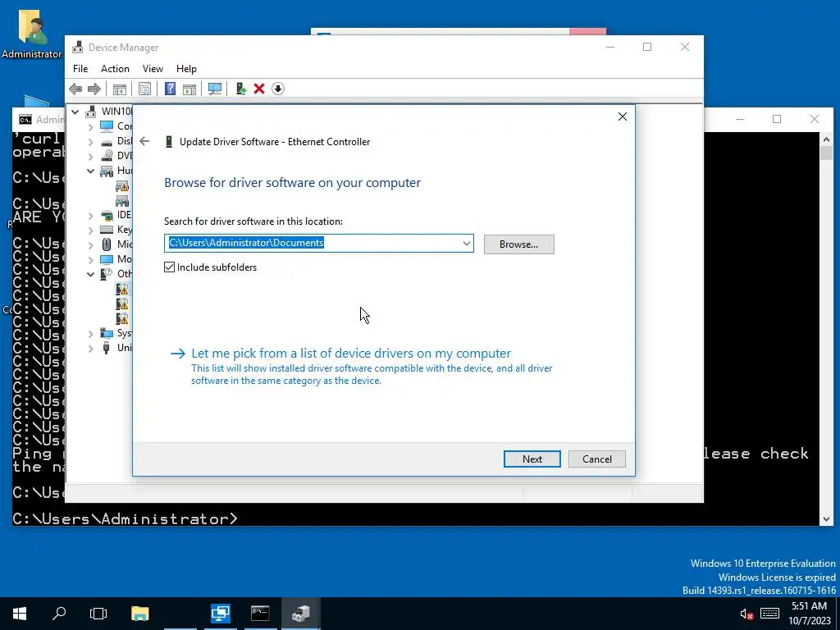This screenshot has width=840, height=630.
Task: Open the Windows Start menu
Action: pos(20,614)
